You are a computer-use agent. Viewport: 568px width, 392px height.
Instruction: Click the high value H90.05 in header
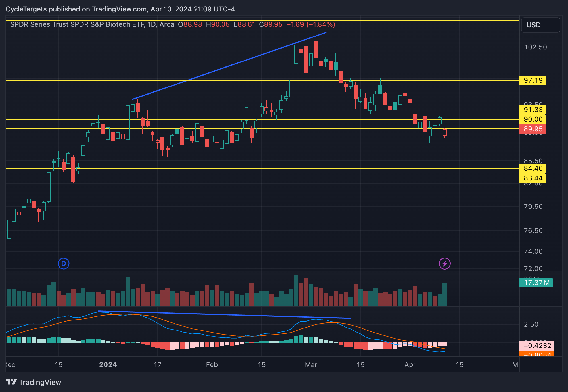coord(218,24)
